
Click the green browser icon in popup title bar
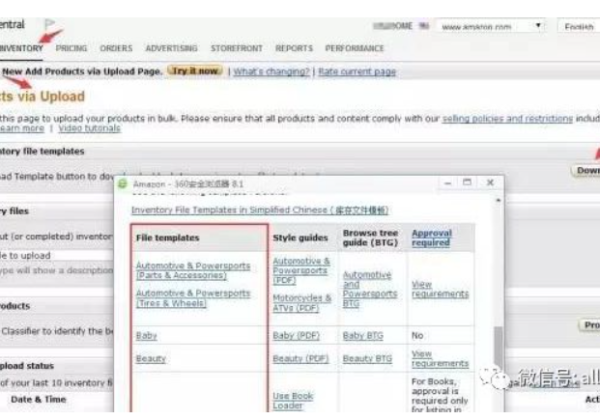coord(122,184)
